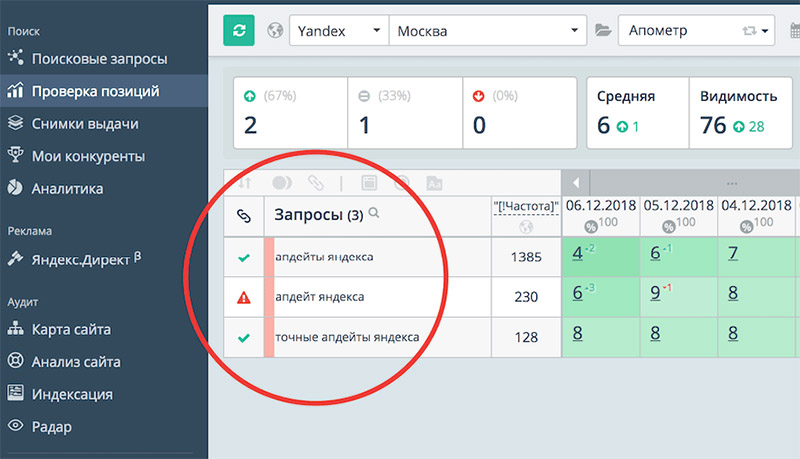Click the 05.12.2018 date column header

click(x=679, y=206)
